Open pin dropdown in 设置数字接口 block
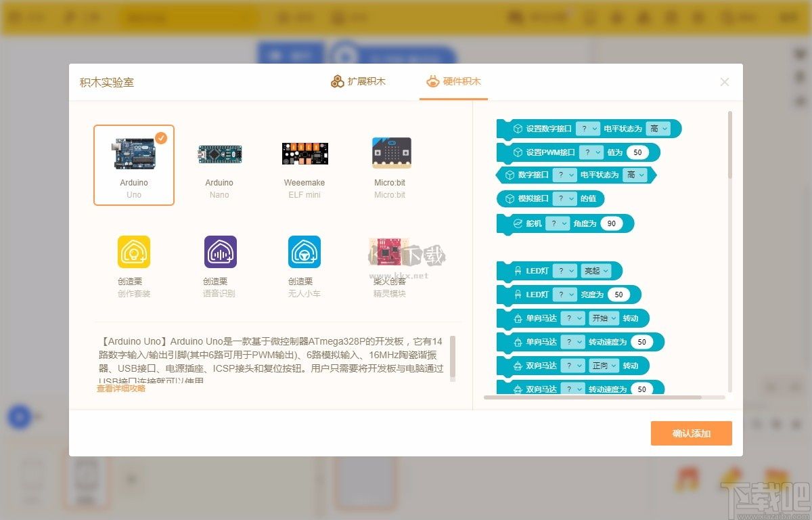The height and width of the screenshot is (520, 812). coord(587,128)
